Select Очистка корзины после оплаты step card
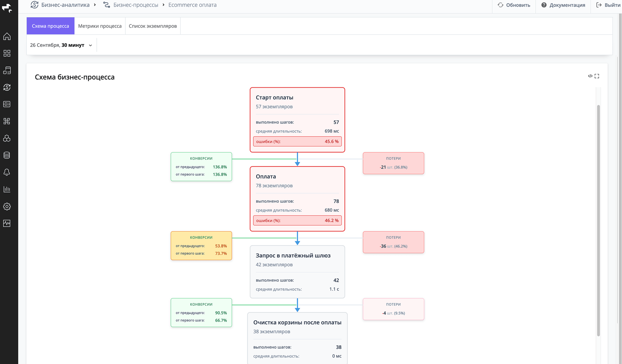The height and width of the screenshot is (364, 622). (297, 338)
